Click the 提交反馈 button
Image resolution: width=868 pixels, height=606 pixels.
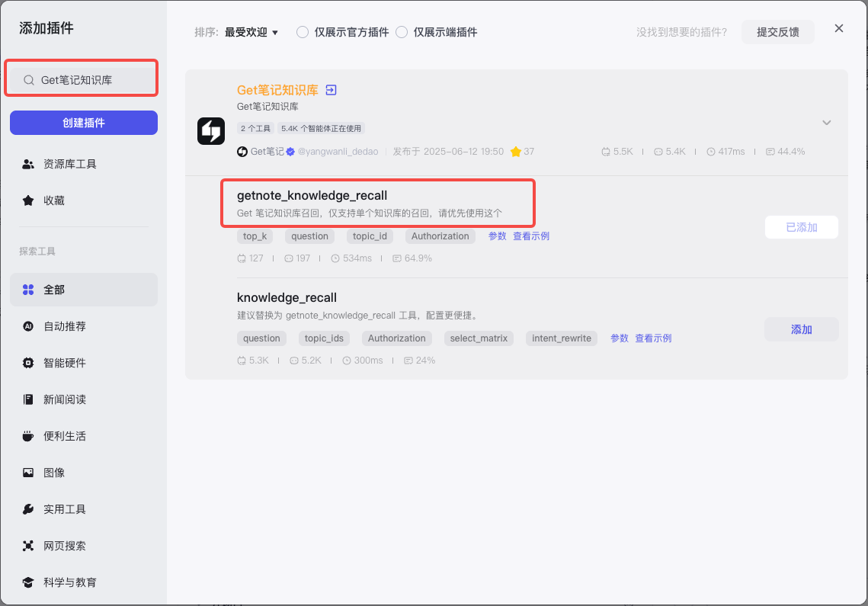click(778, 32)
